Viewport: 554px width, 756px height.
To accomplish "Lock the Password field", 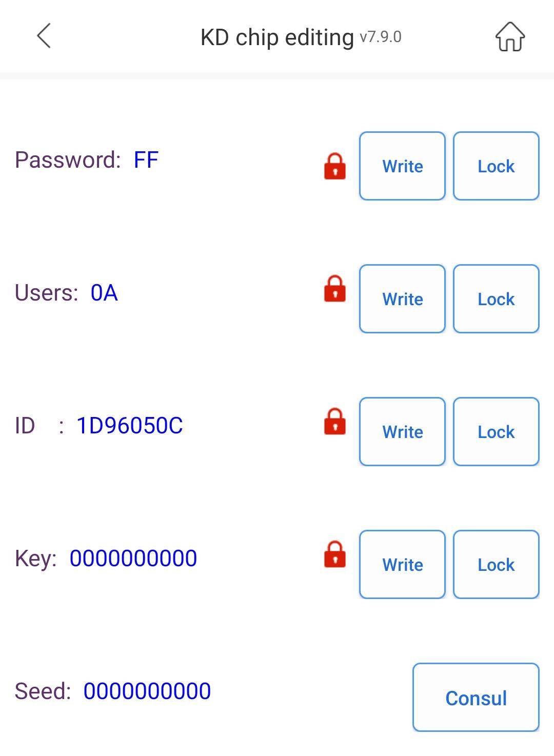I will 496,166.
